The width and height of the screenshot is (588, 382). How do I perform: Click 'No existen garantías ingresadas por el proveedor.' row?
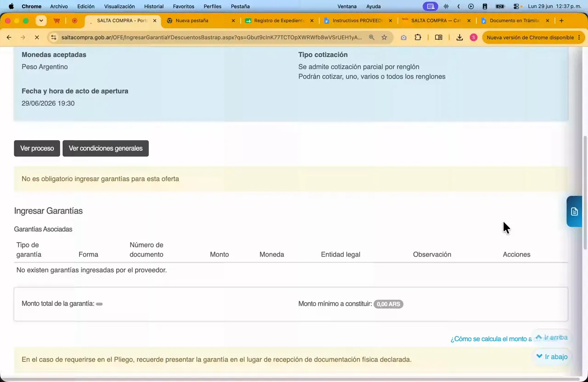pos(291,270)
